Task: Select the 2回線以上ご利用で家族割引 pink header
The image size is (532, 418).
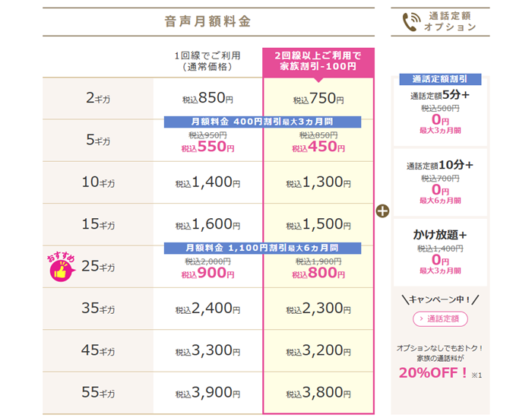Action: coord(318,62)
